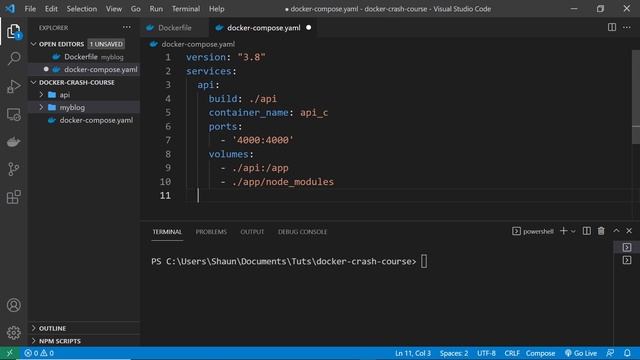This screenshot has width=640, height=360.
Task: Open the Edit menu
Action: 51,9
